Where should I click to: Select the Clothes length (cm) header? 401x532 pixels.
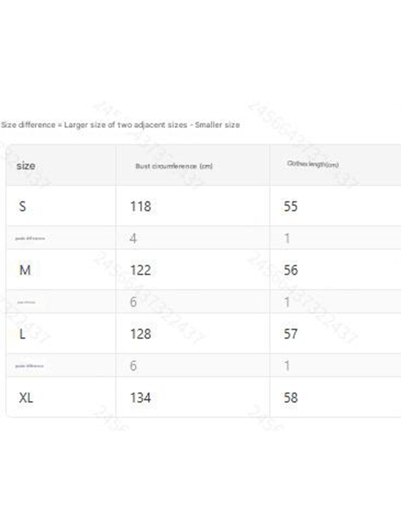click(313, 164)
